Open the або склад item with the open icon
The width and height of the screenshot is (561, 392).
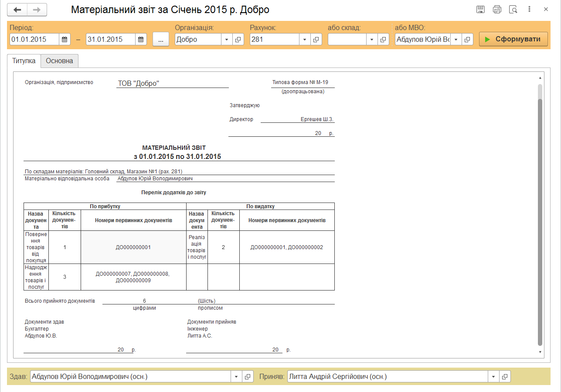pos(383,39)
